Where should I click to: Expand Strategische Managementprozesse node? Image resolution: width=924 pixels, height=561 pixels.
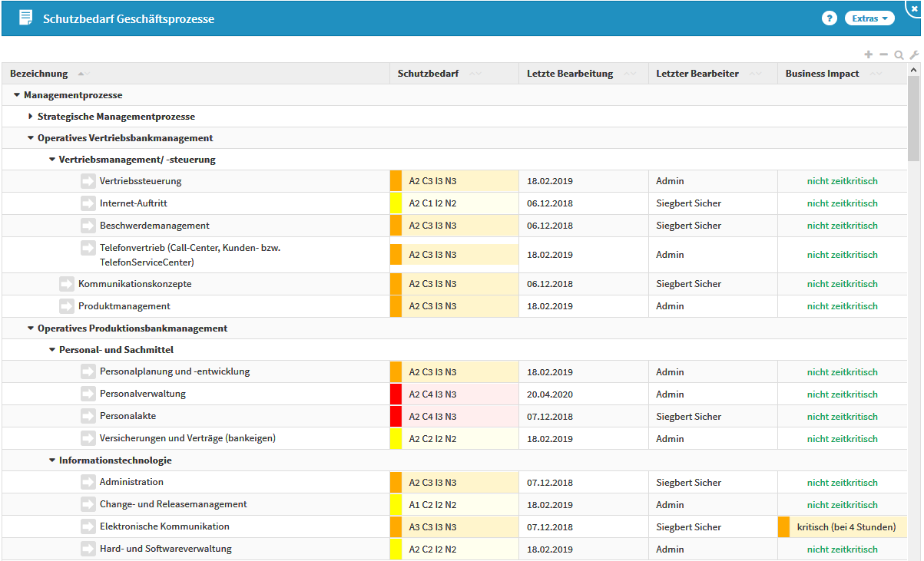(x=31, y=117)
